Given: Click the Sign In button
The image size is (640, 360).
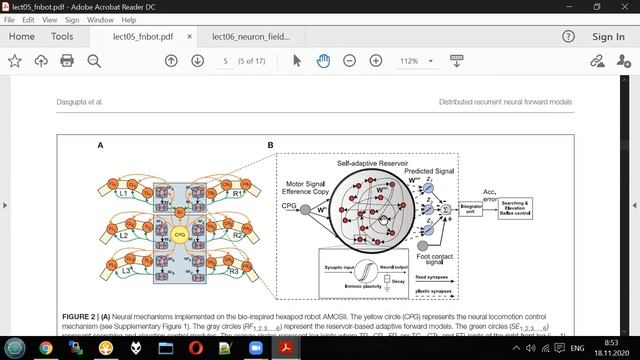Looking at the screenshot, I should point(608,36).
